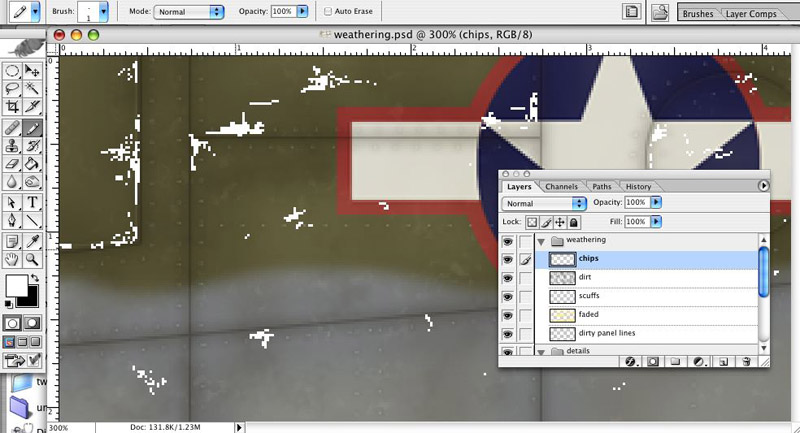Select the Line tool
Viewport: 800px width, 433px height.
coord(32,220)
